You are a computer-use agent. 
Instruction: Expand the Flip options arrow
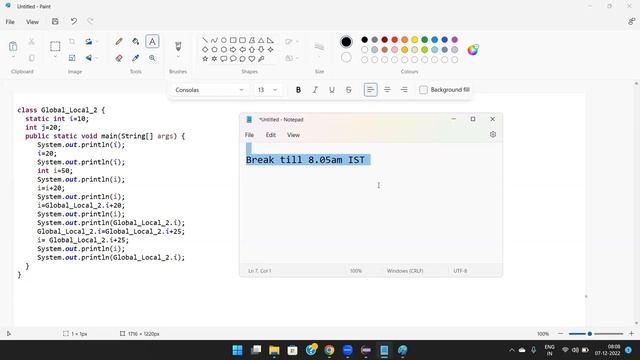(97, 58)
